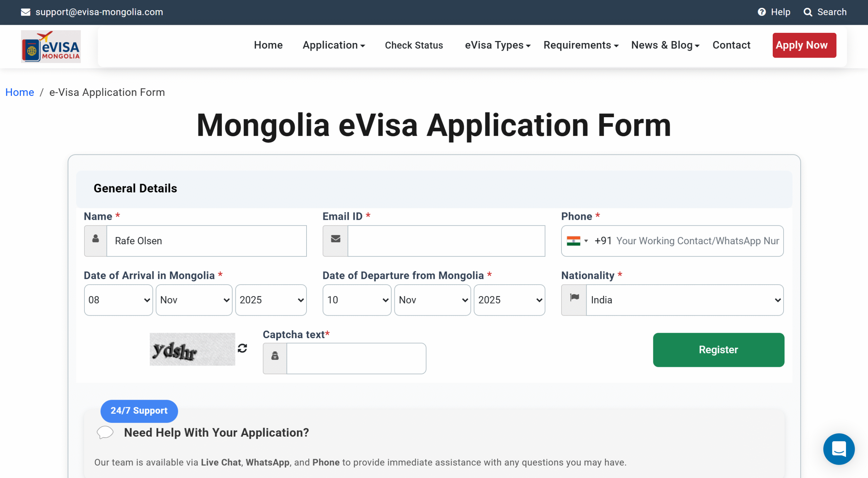Click the captcha refresh icon
The width and height of the screenshot is (868, 478).
(x=242, y=348)
